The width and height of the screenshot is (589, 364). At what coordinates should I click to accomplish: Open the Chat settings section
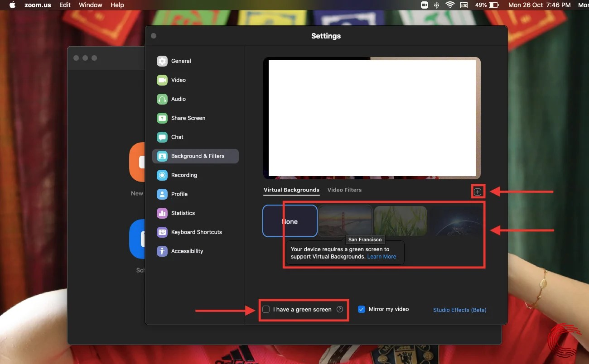195,137
